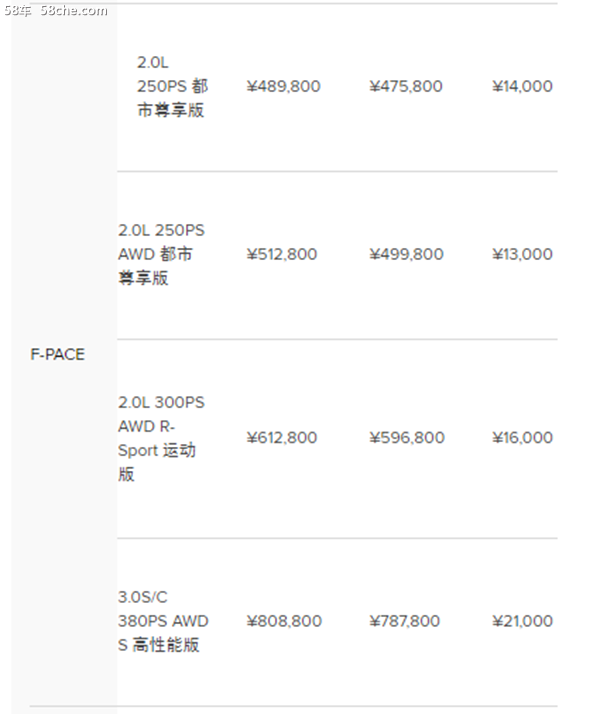Click the ¥489,800 original price
Viewport: 600px width, 714px height.
[x=283, y=86]
